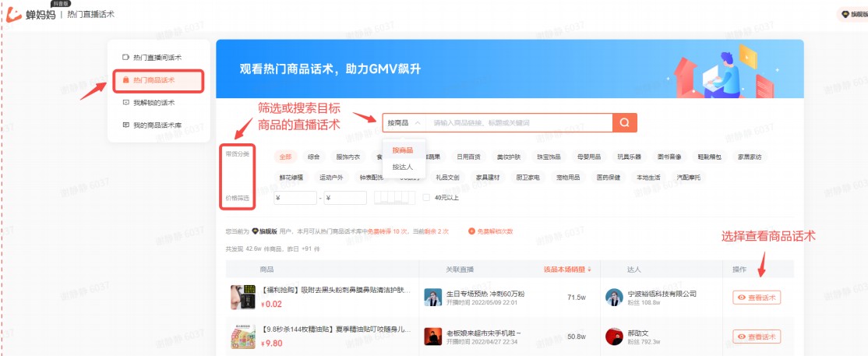Screen dimensions: 868x356
Task: Filter by 日用百货 category
Action: click(x=468, y=157)
